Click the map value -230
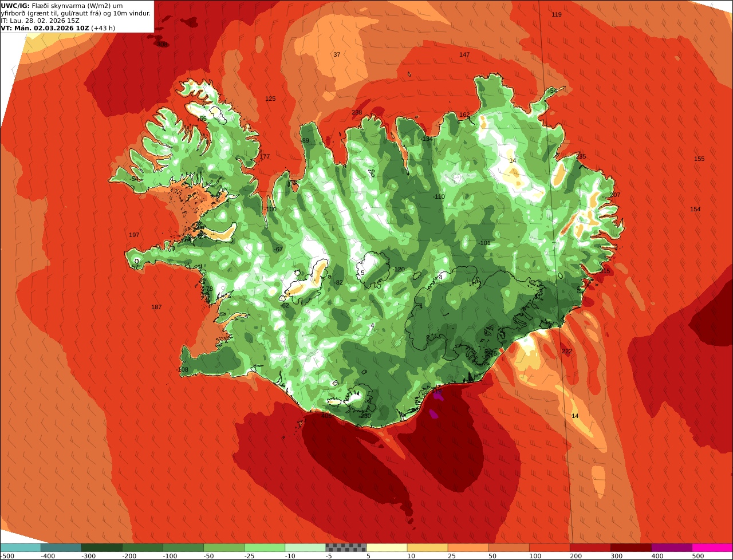Screen dimensions: 733x560 click(365, 416)
